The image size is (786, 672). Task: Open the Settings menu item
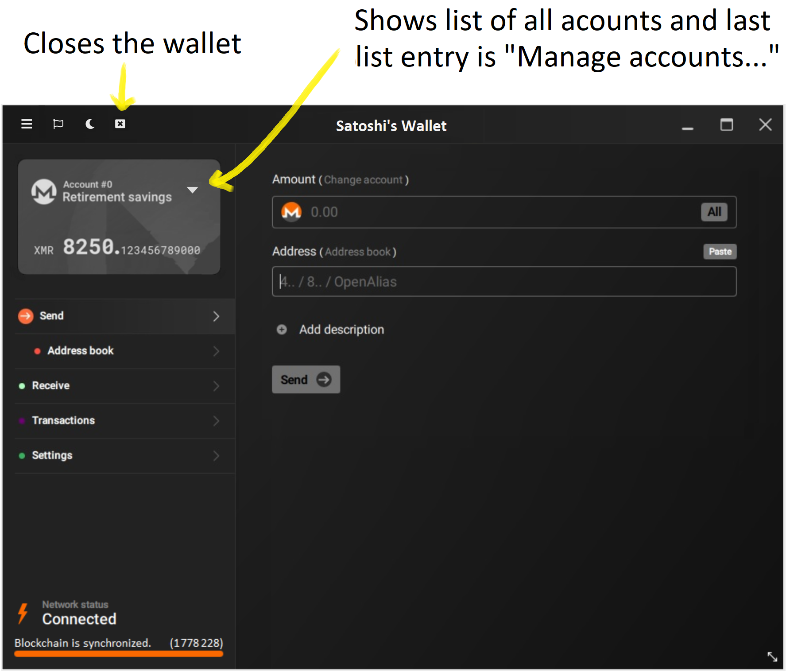[125, 456]
